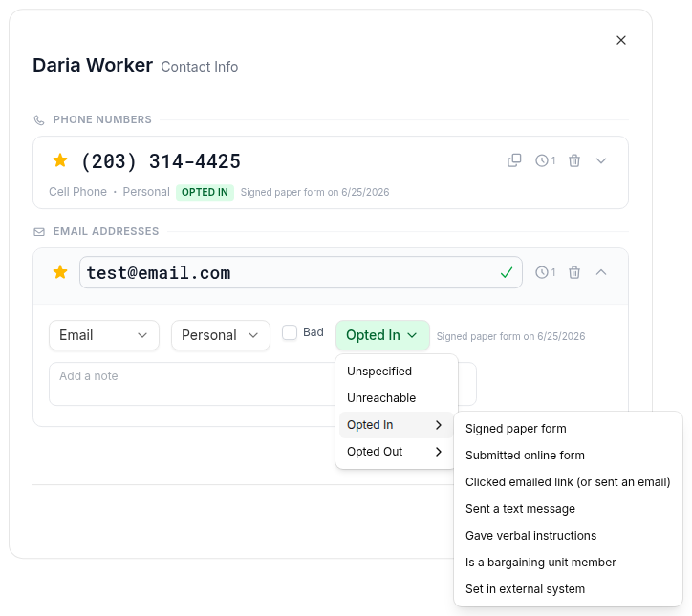
Task: Delete the phone number (203) 314-4425
Action: [x=574, y=160]
